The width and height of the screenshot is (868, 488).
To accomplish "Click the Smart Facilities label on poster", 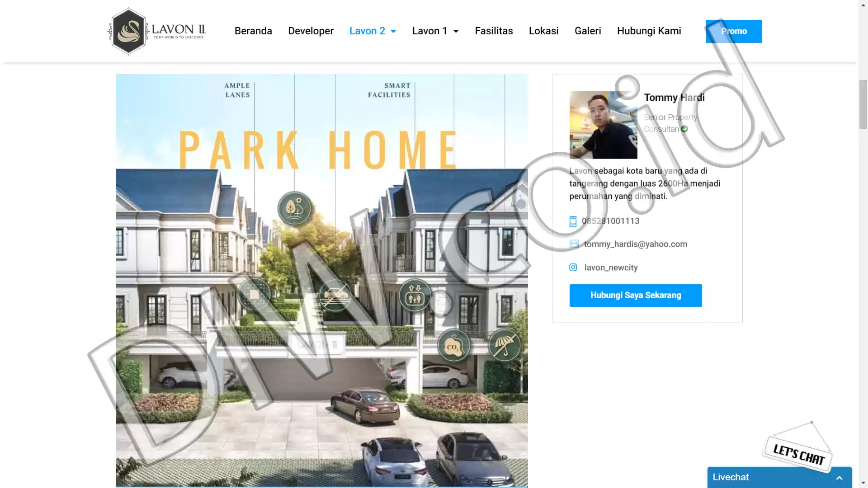I will (x=389, y=90).
